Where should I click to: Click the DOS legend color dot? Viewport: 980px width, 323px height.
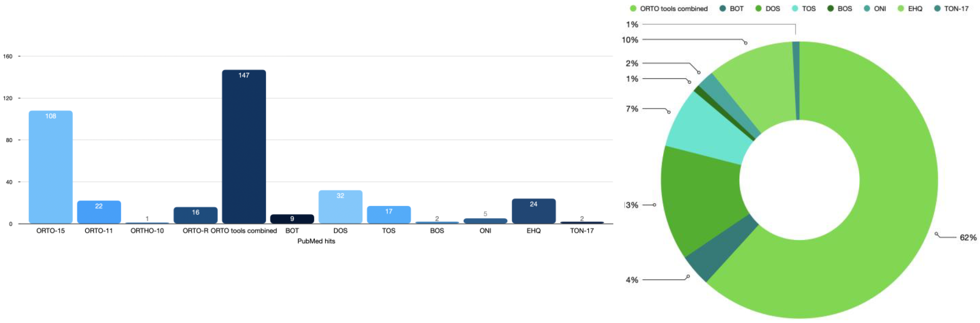click(x=759, y=8)
